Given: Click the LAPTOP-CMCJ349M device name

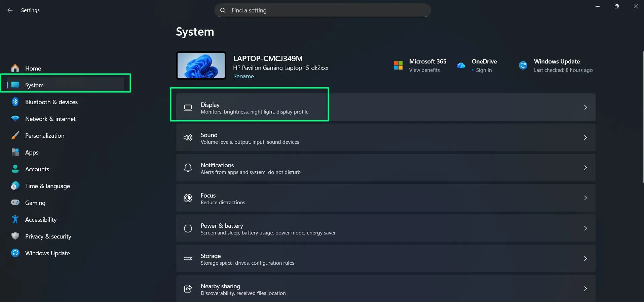Looking at the screenshot, I should 268,58.
